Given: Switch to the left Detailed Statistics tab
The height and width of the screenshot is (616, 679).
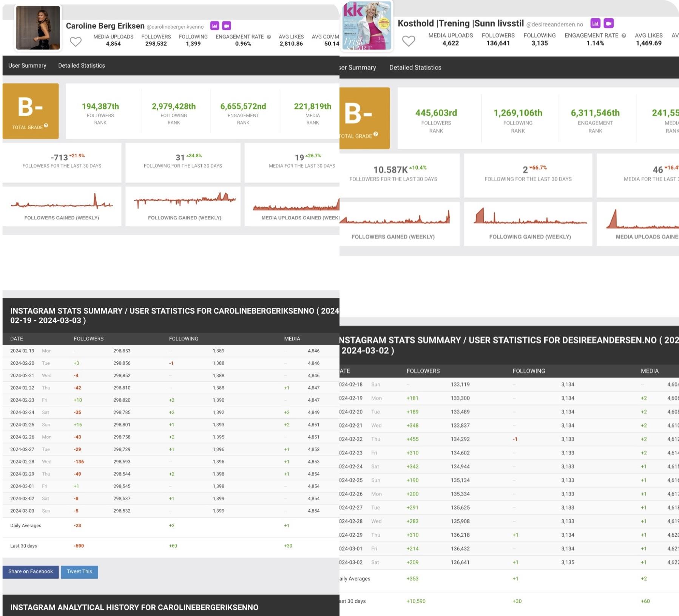Looking at the screenshot, I should pyautogui.click(x=82, y=65).
